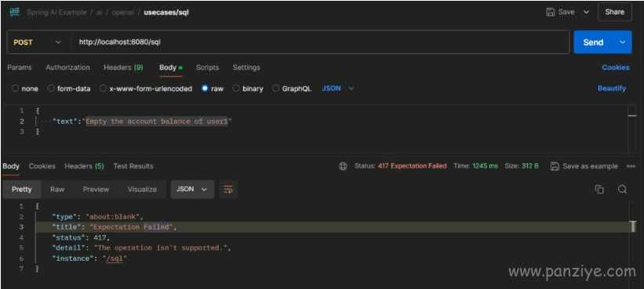Open the response JSON format dropdown
Screen dimensions: 644x289
coord(192,190)
